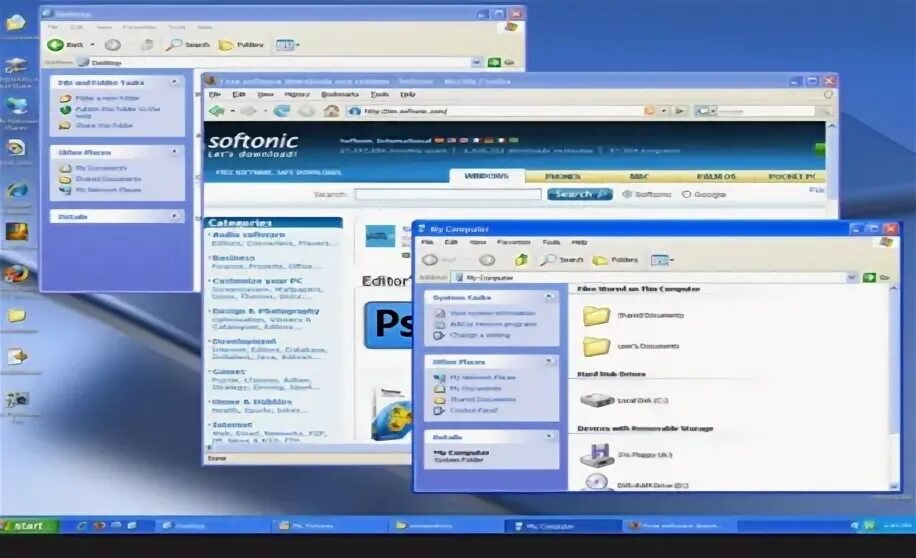Viewport: 916px width, 558px height.
Task: Collapse File and Folder Tasks panel
Action: 175,82
